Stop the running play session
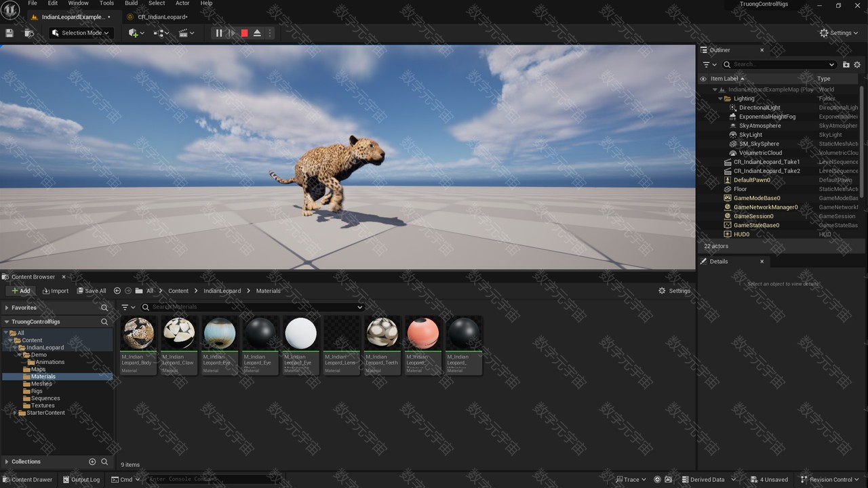The width and height of the screenshot is (868, 488). point(244,33)
